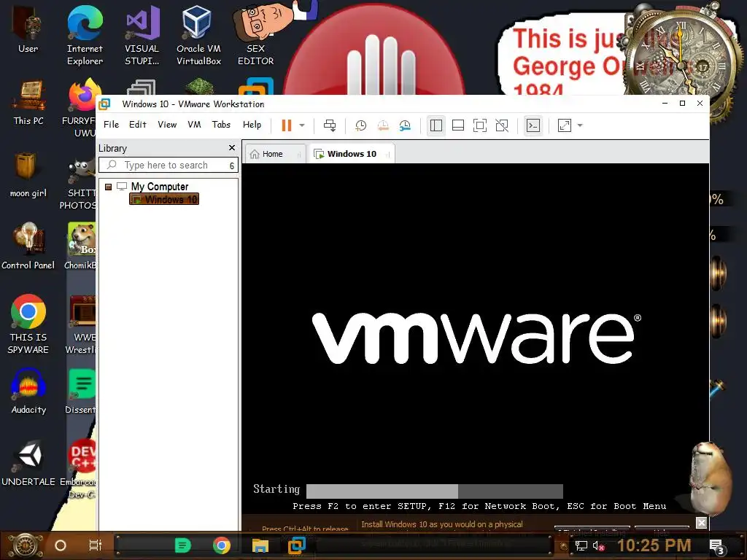The width and height of the screenshot is (747, 560).
Task: Open the WWE Wrestling desktop icon
Action: click(82, 324)
